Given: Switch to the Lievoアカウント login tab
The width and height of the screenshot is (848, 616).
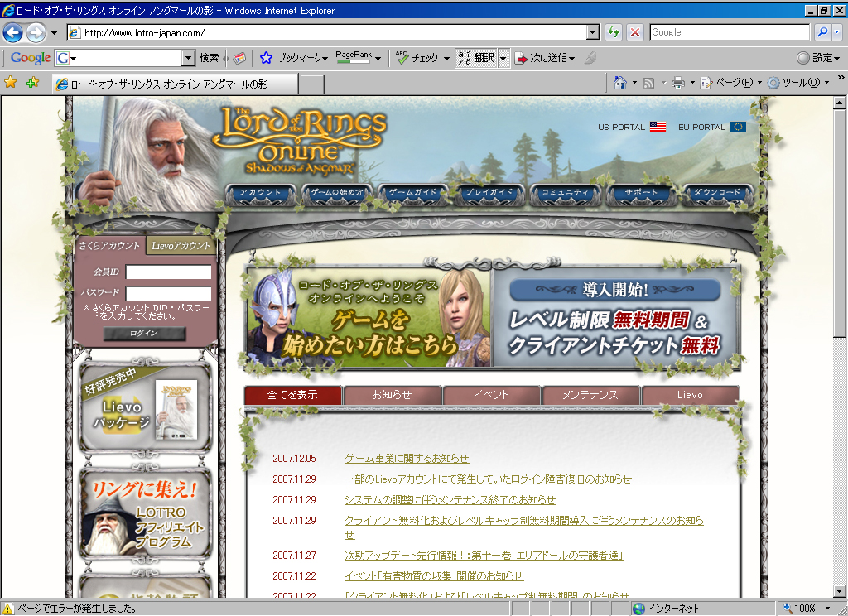Looking at the screenshot, I should pos(182,246).
